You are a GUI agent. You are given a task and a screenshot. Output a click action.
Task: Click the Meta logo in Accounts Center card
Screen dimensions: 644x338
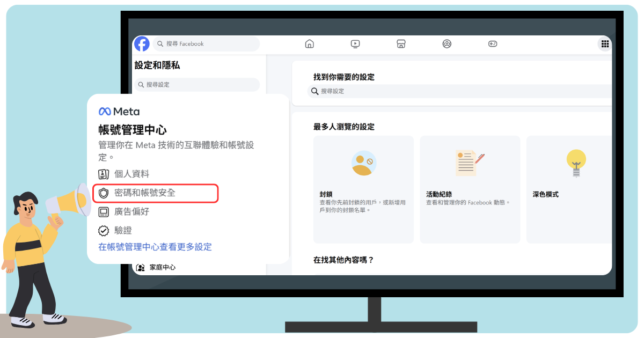pyautogui.click(x=119, y=112)
